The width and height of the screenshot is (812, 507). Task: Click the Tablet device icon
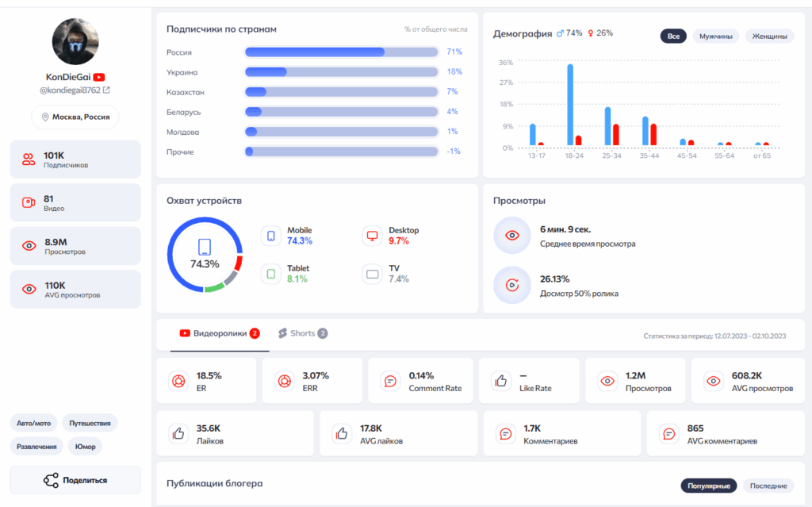tap(271, 274)
